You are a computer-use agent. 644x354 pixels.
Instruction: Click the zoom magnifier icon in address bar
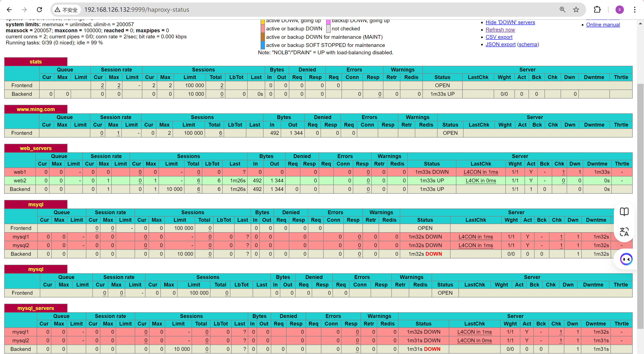coord(562,10)
